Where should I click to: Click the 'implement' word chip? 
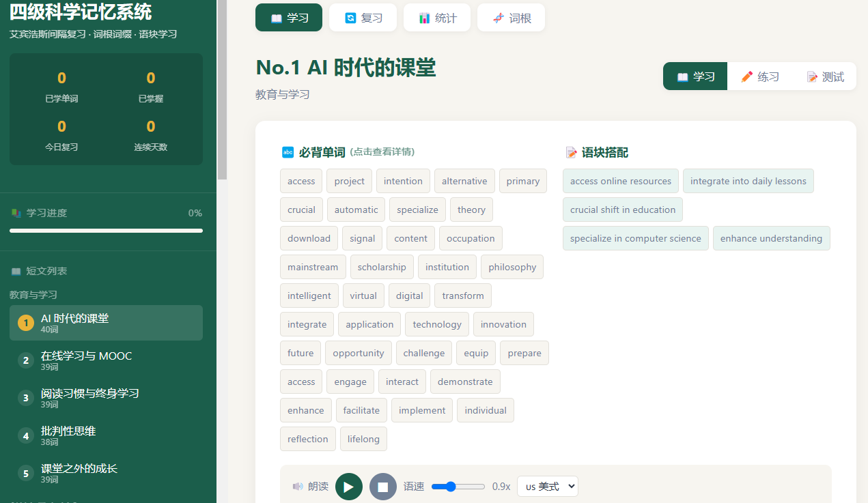(x=422, y=410)
